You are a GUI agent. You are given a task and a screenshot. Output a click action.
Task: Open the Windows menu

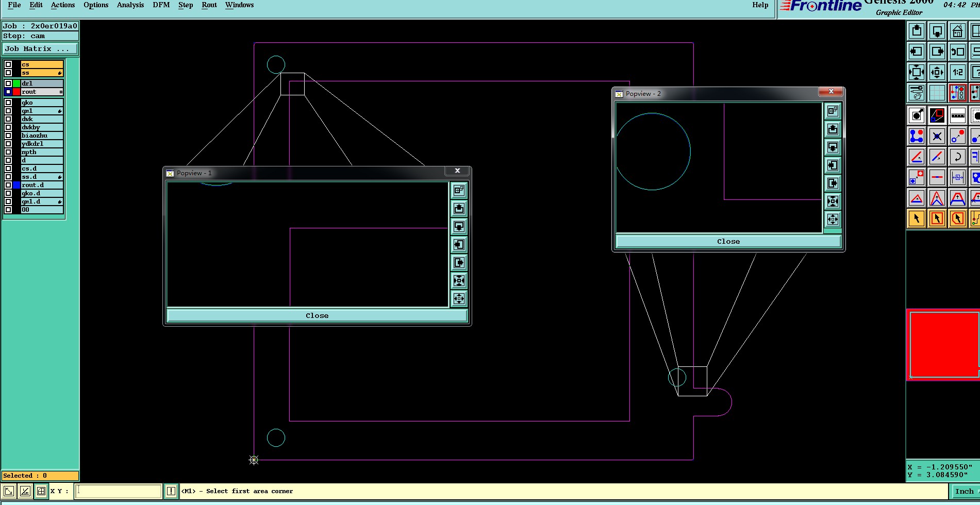(240, 5)
